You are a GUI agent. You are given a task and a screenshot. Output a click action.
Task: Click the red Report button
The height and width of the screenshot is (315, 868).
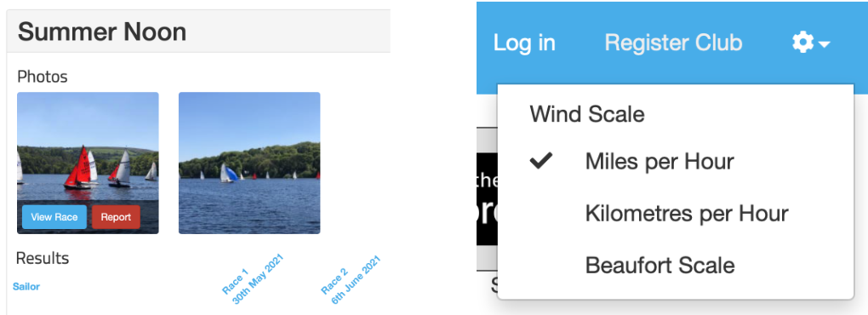[116, 217]
